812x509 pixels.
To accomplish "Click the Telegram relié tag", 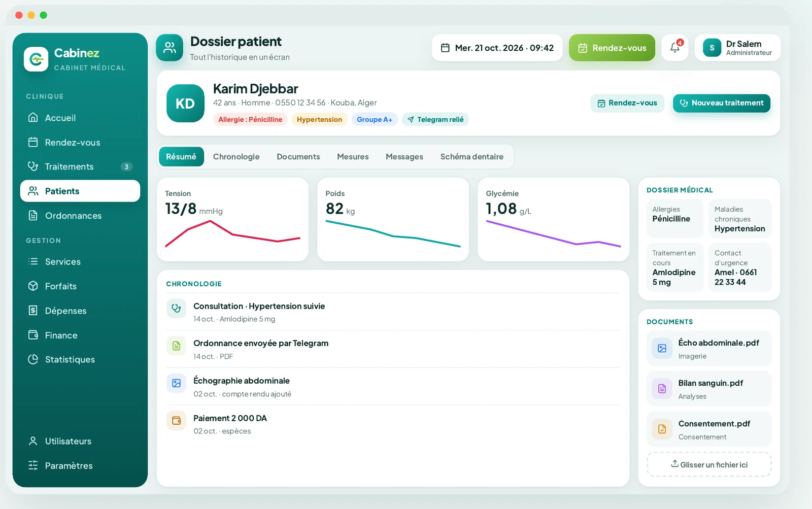I will [x=435, y=119].
